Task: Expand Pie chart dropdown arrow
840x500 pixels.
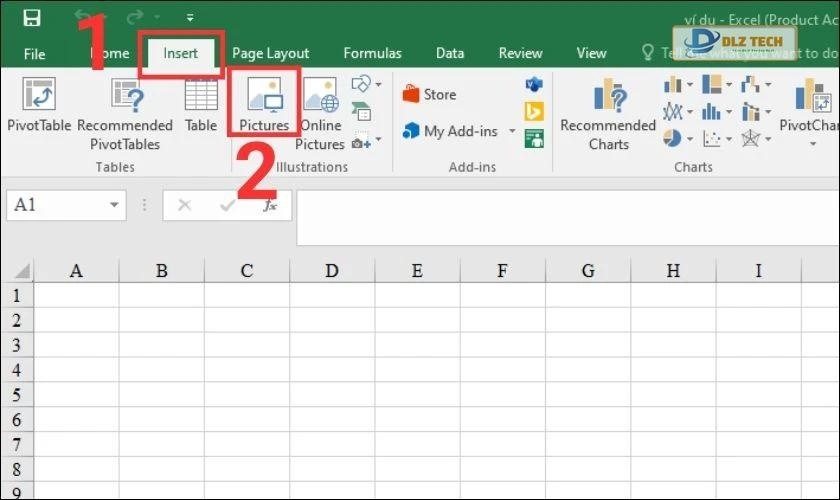Action: point(689,139)
